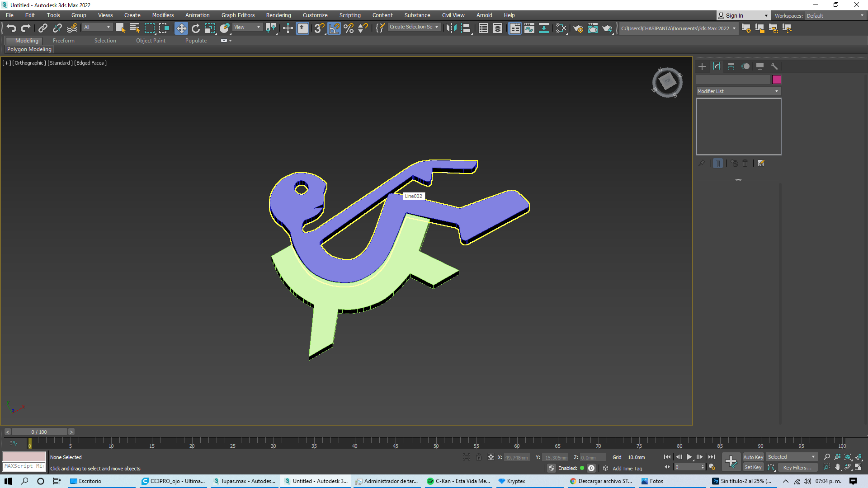
Task: Toggle Spinner Snap on the toolbar
Action: tap(363, 28)
